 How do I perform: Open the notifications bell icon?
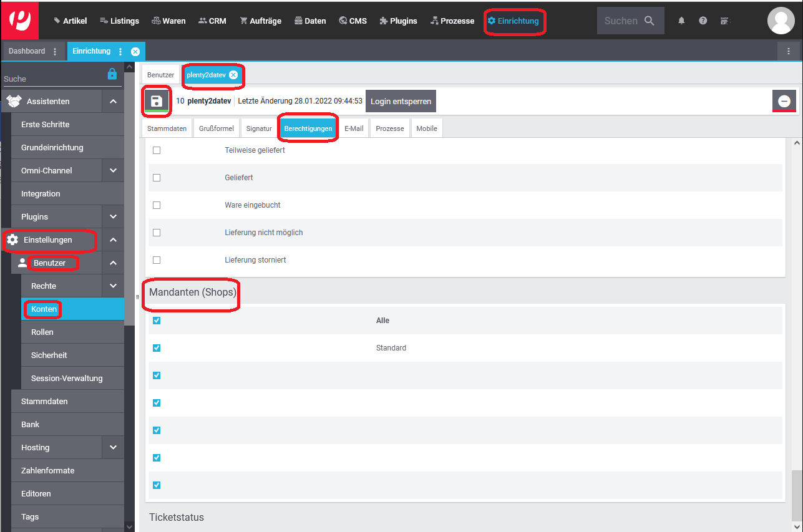coord(681,21)
